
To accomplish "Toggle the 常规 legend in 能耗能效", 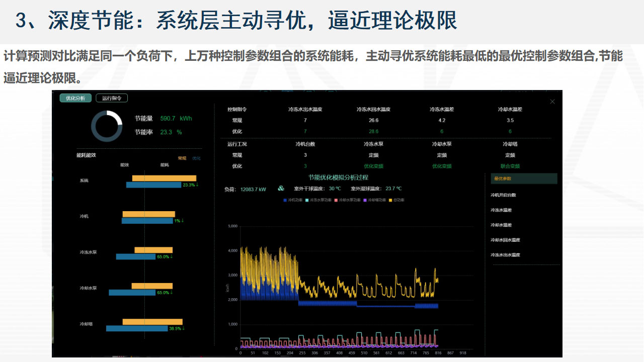I will (x=182, y=158).
